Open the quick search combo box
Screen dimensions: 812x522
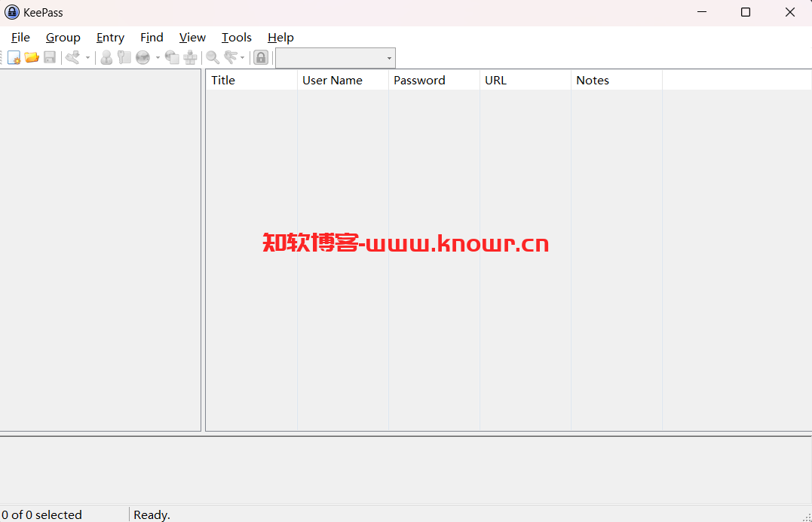[336, 58]
